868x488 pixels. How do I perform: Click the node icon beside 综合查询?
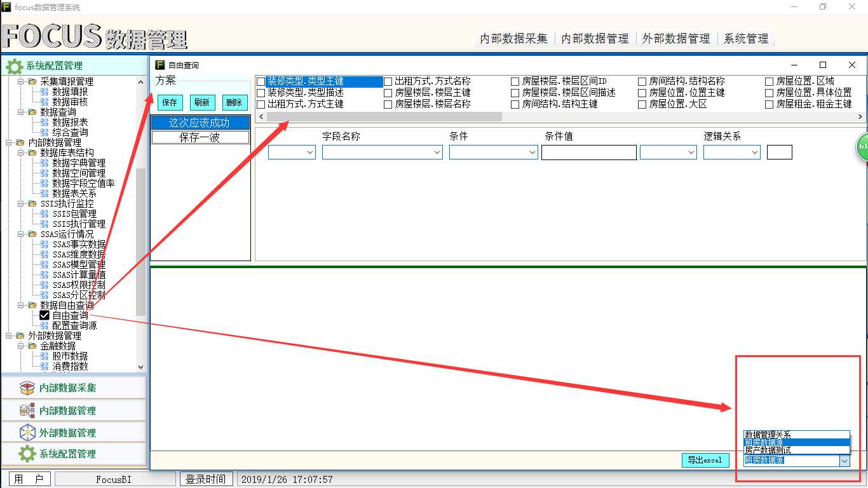coord(44,132)
